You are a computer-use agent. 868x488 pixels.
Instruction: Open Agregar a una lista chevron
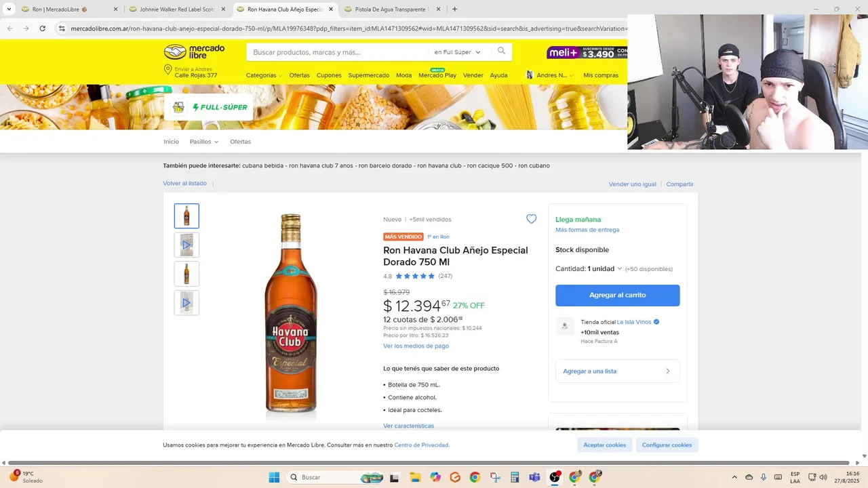tap(667, 371)
